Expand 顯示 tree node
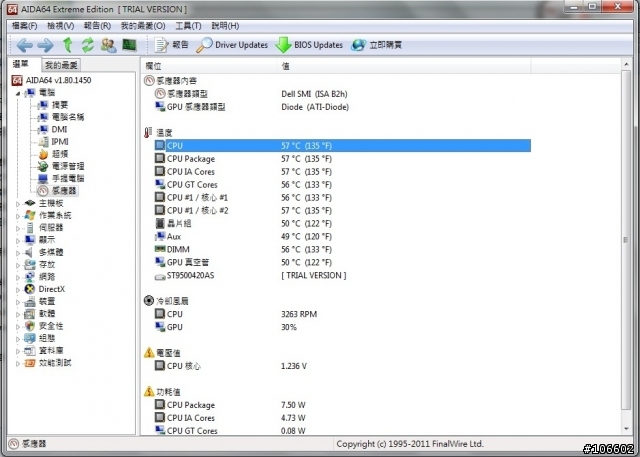This screenshot has width=640, height=457. pos(18,240)
